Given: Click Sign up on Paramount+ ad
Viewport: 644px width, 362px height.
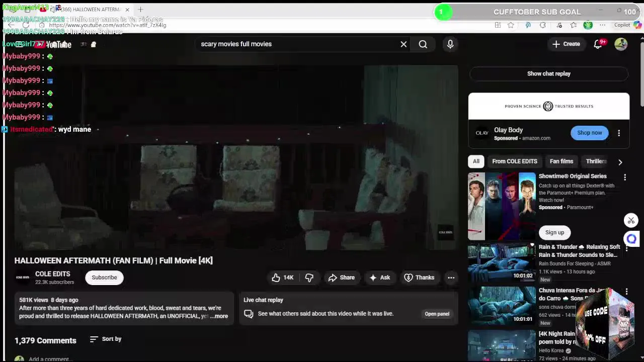Looking at the screenshot, I should point(554,232).
